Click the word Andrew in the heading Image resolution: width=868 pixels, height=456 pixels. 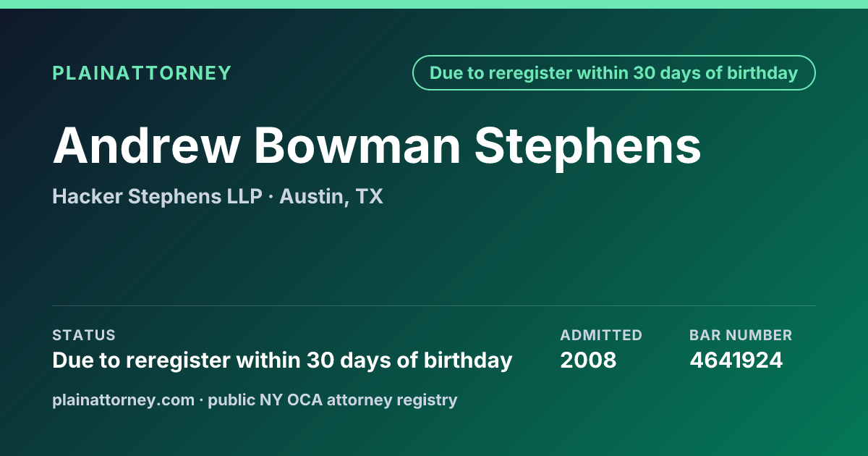145,146
